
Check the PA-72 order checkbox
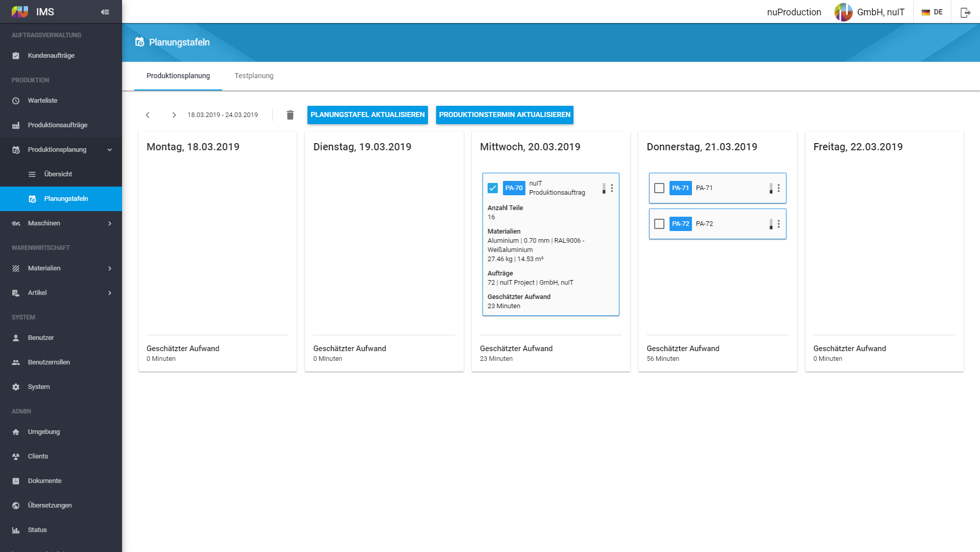click(659, 224)
